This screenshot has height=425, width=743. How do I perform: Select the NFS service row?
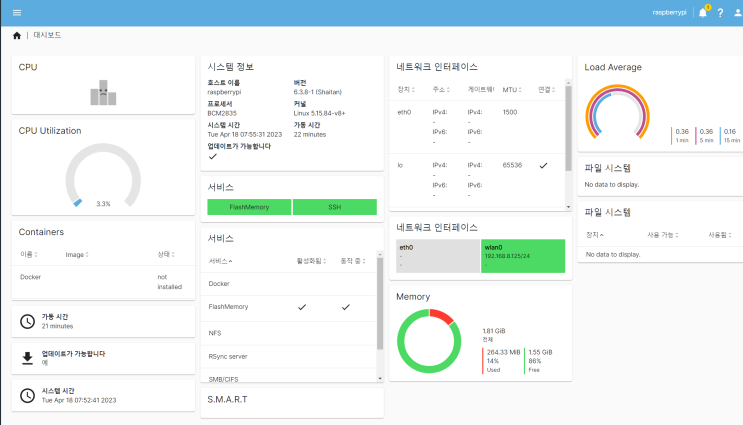pos(289,333)
